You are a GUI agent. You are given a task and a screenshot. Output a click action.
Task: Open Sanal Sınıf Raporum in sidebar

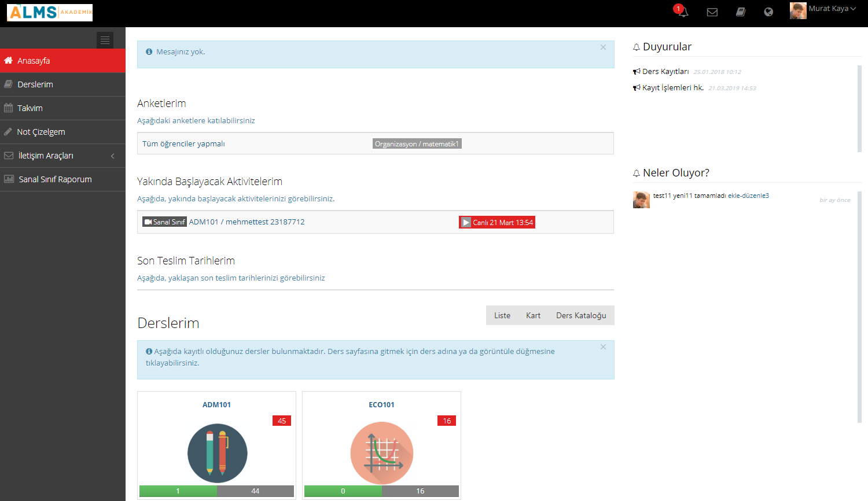(62, 179)
